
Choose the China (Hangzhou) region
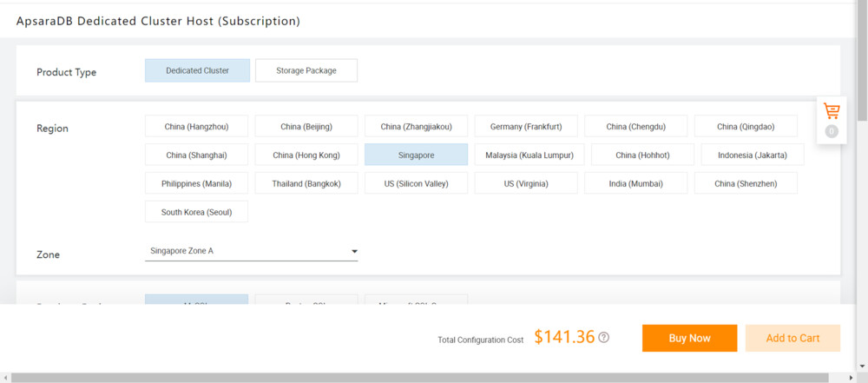(x=196, y=127)
